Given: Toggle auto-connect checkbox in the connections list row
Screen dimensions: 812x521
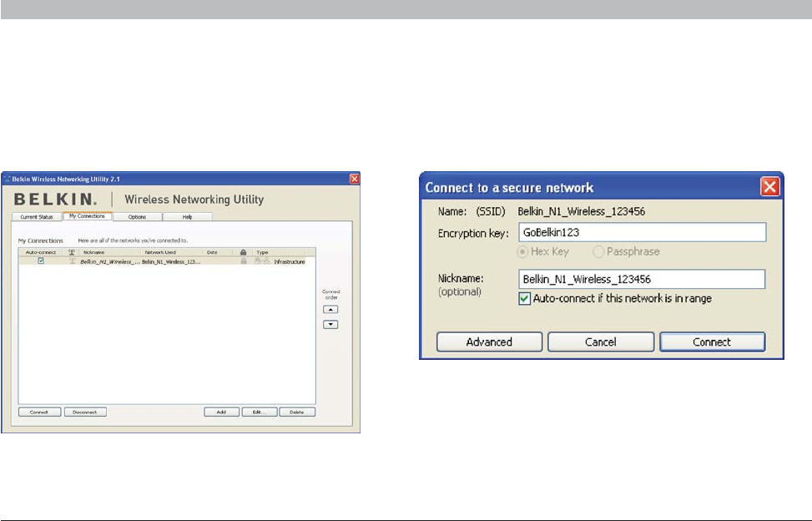Looking at the screenshot, I should 41,261.
